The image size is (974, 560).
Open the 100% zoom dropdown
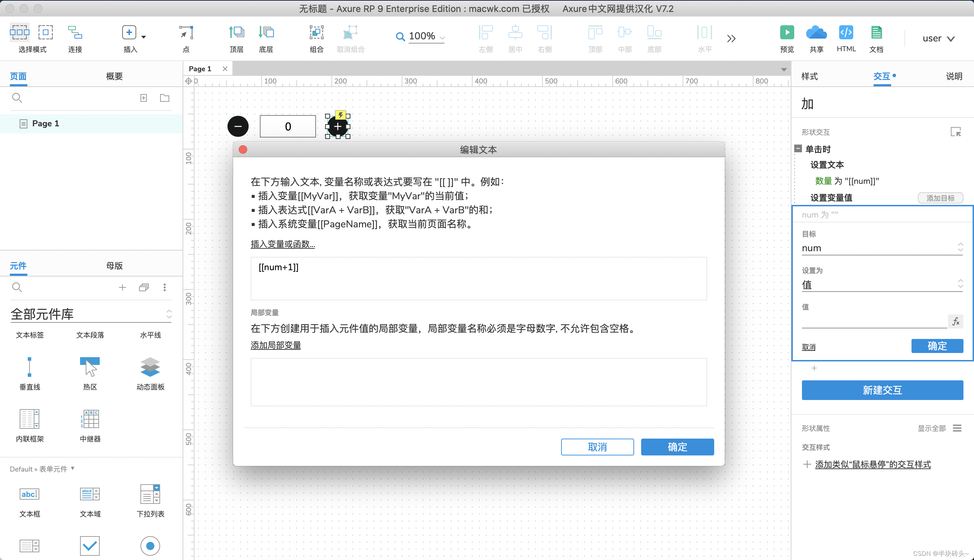click(x=426, y=36)
